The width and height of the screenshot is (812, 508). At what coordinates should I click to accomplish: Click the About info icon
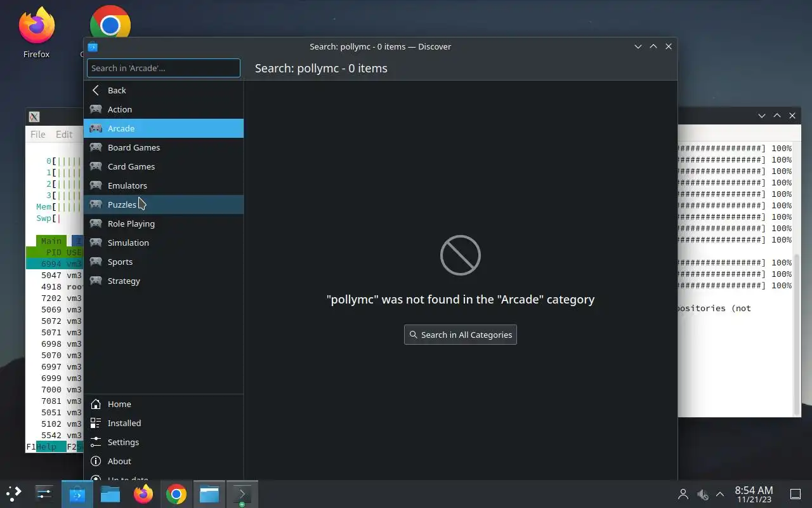tap(96, 461)
